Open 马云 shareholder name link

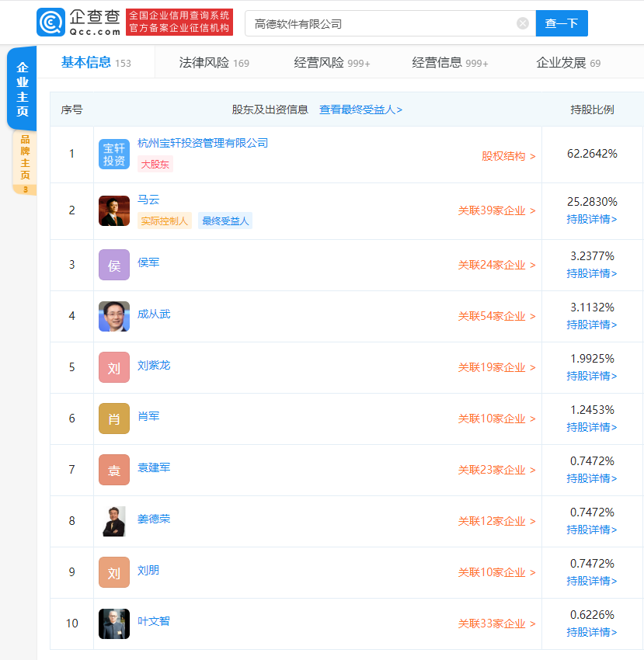(x=148, y=200)
